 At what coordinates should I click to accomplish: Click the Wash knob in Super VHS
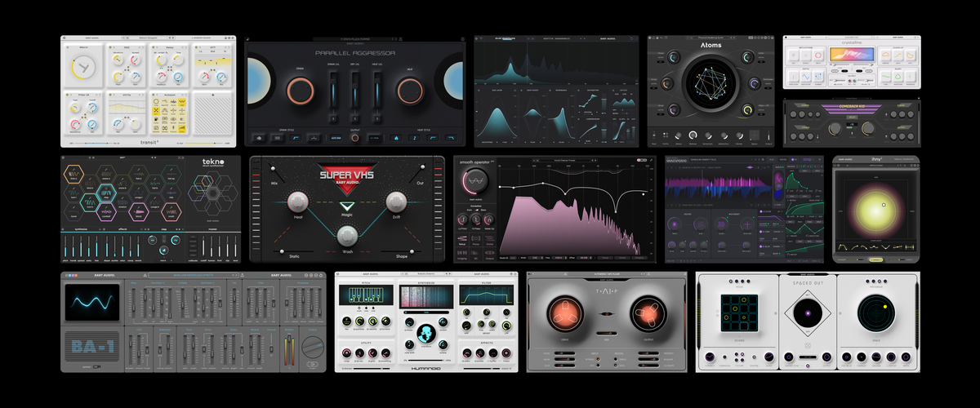point(347,236)
